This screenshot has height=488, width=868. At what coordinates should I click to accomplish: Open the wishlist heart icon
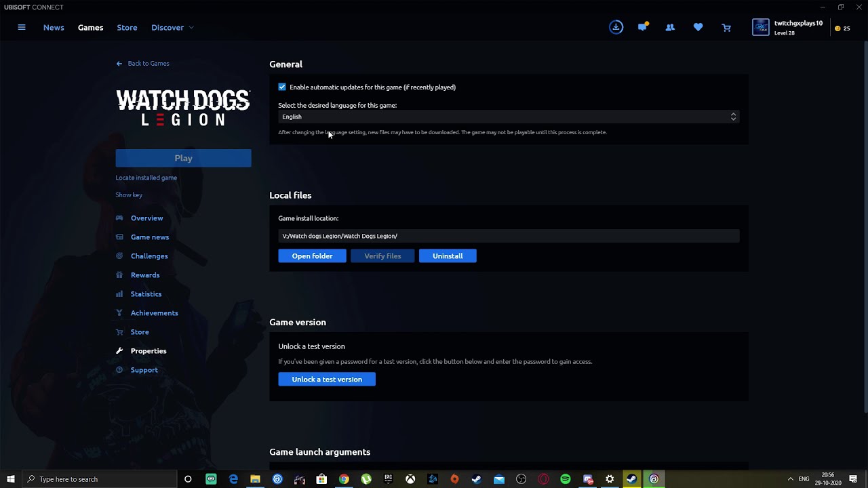(698, 27)
